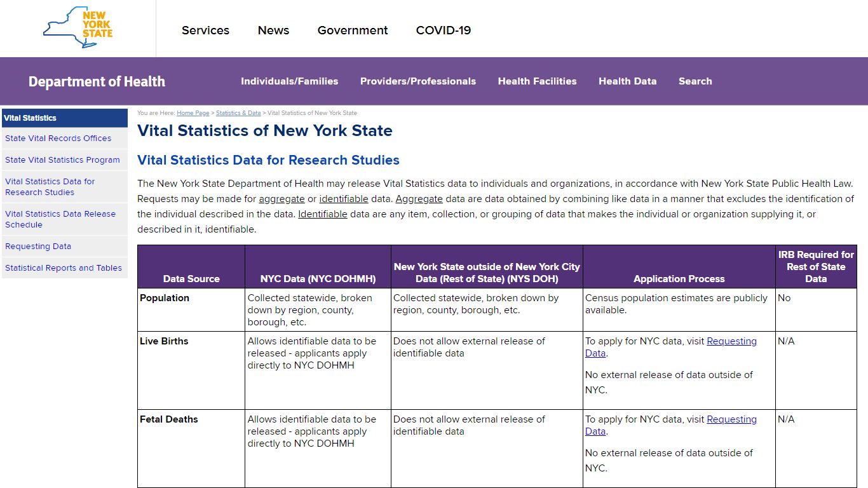The image size is (868, 488).
Task: Click the Live Births row label
Action: (164, 341)
